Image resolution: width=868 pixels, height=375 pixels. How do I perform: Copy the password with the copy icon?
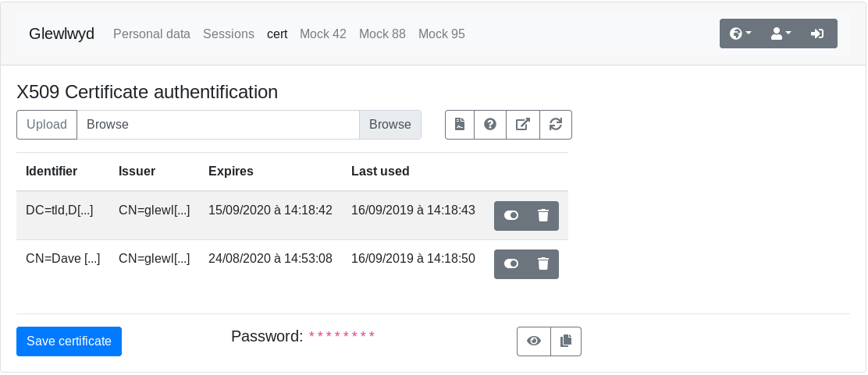[x=566, y=341]
